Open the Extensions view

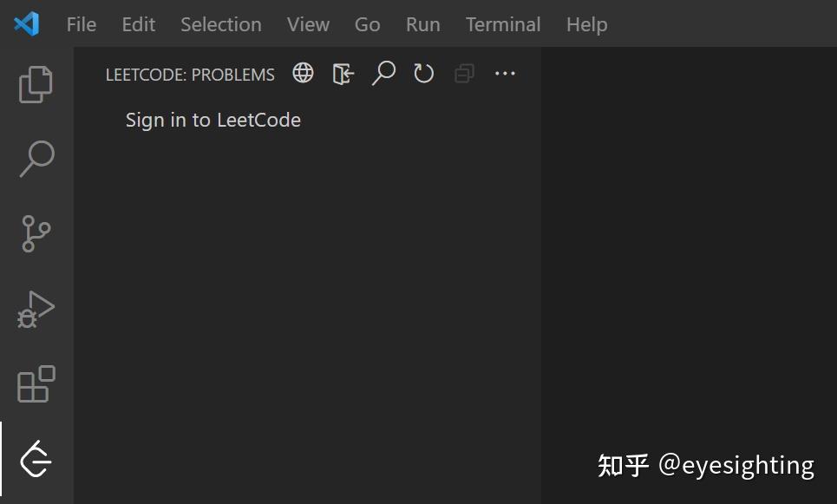(x=35, y=384)
